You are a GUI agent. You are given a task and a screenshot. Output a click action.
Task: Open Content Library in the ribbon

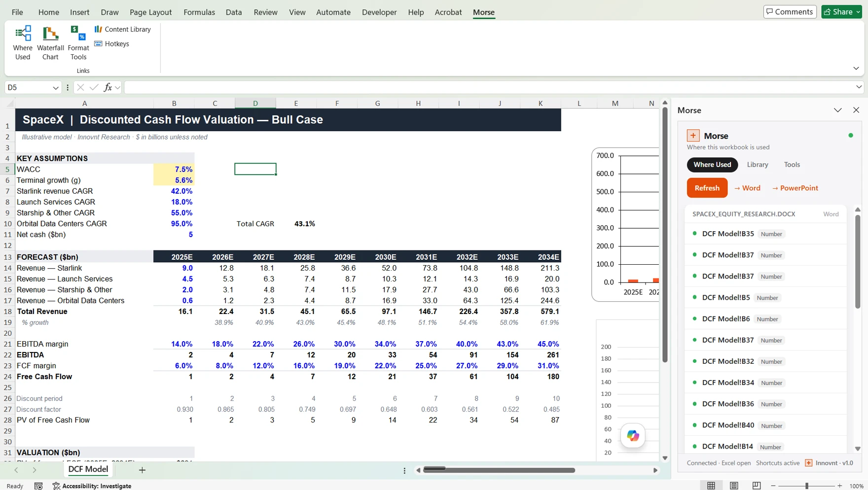pos(122,29)
